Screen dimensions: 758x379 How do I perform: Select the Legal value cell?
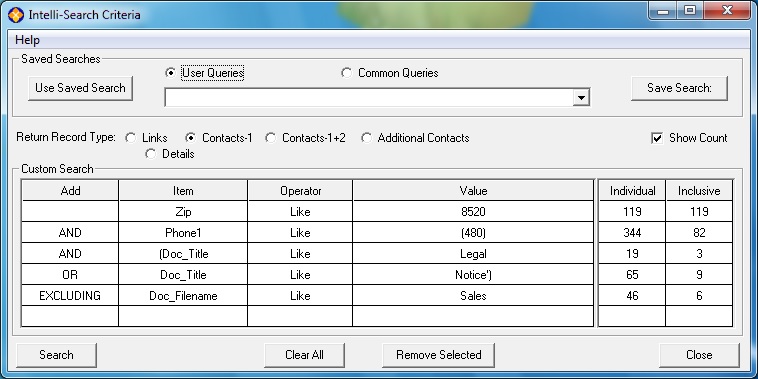tap(473, 253)
